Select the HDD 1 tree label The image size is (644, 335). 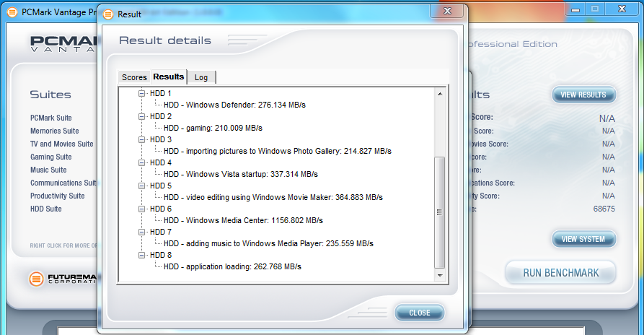tap(161, 93)
